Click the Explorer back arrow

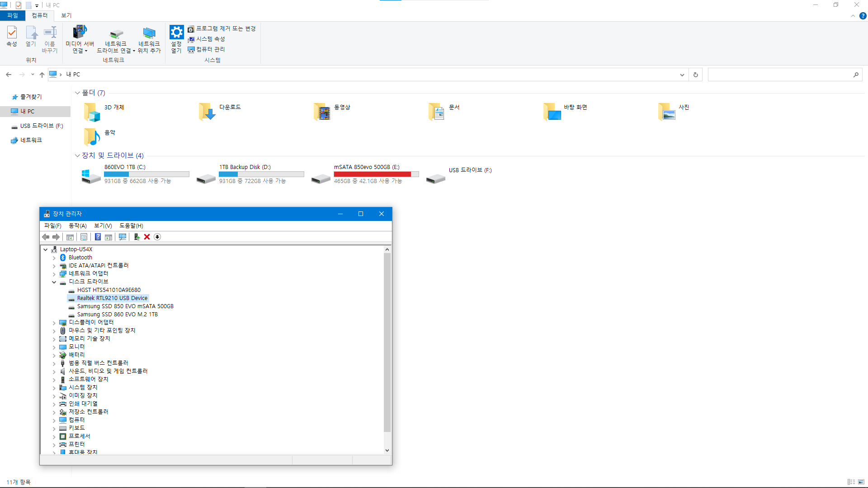coord(9,75)
